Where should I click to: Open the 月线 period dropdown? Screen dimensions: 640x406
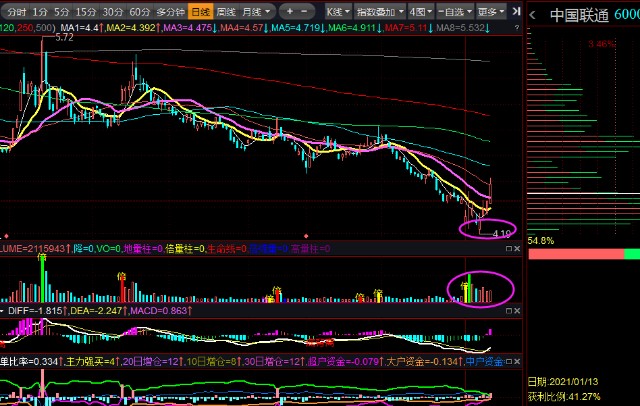pyautogui.click(x=254, y=11)
